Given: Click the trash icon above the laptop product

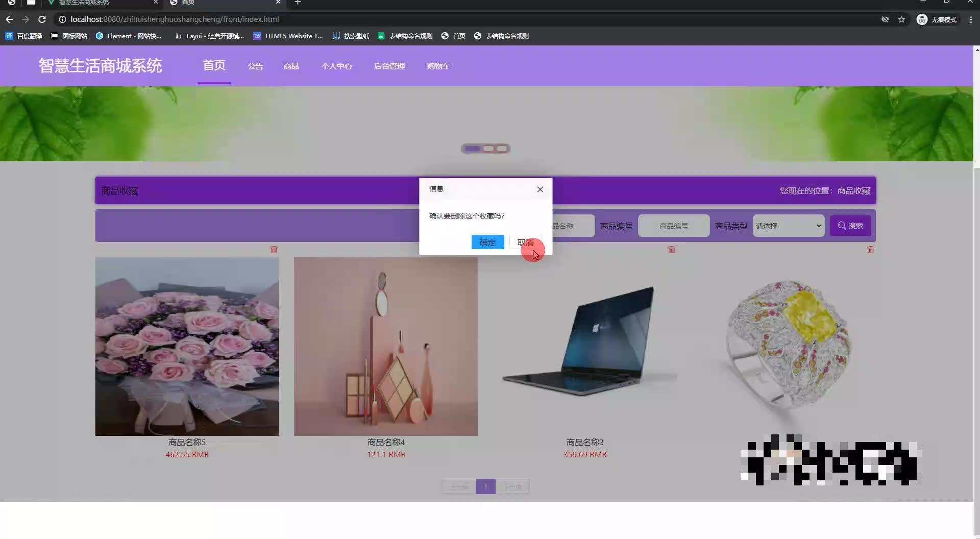Looking at the screenshot, I should [672, 250].
